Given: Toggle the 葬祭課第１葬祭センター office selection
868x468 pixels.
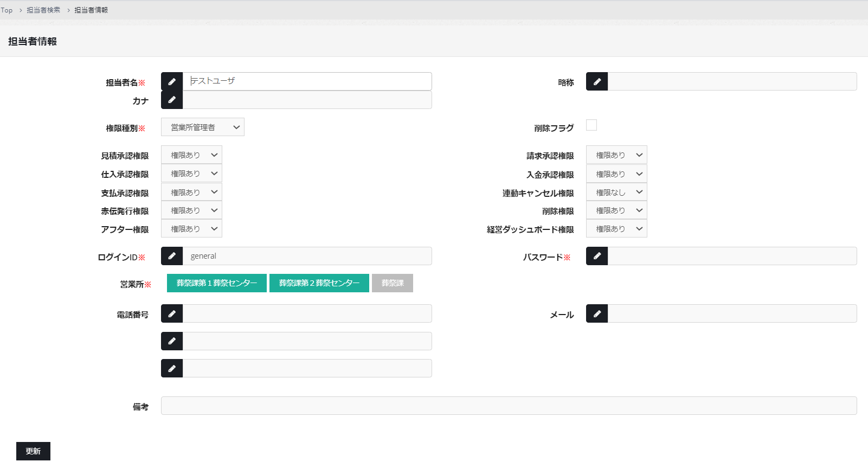Looking at the screenshot, I should (x=217, y=283).
